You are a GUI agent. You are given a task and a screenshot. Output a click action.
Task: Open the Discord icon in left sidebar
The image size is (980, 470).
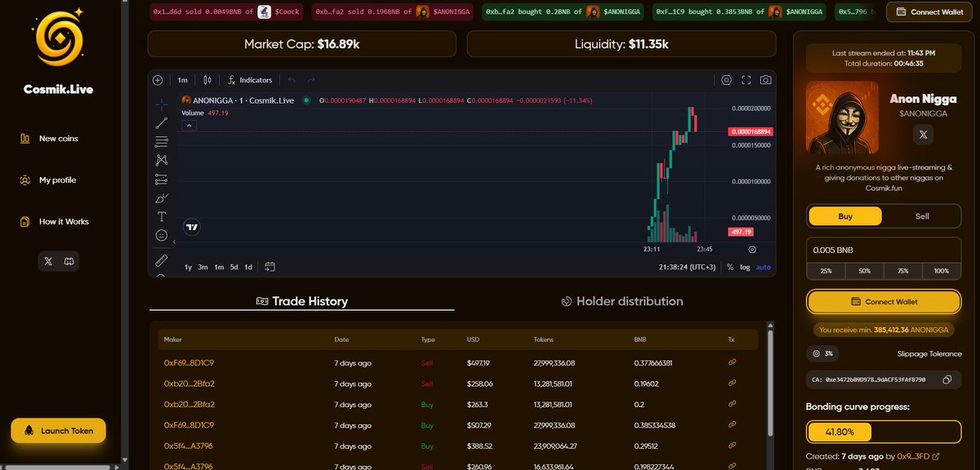pyautogui.click(x=69, y=261)
